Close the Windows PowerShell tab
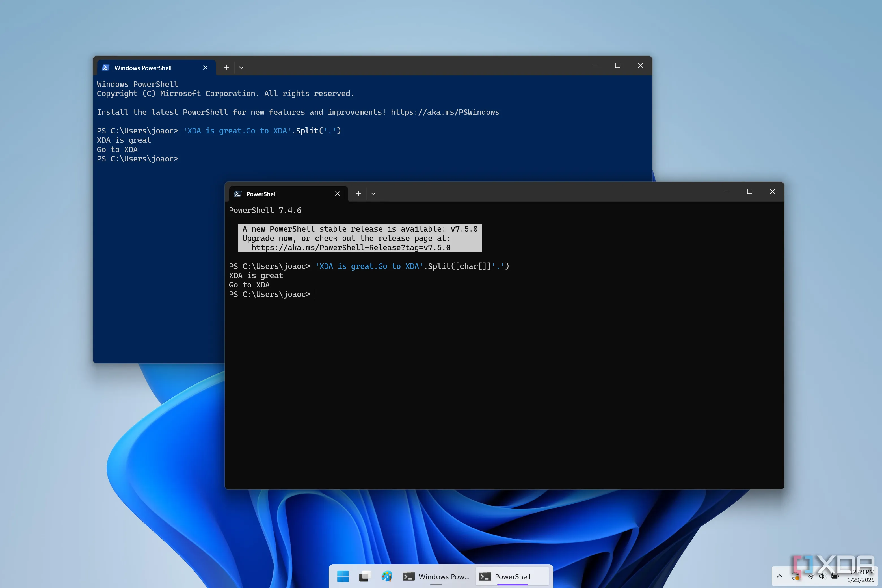 click(x=206, y=68)
